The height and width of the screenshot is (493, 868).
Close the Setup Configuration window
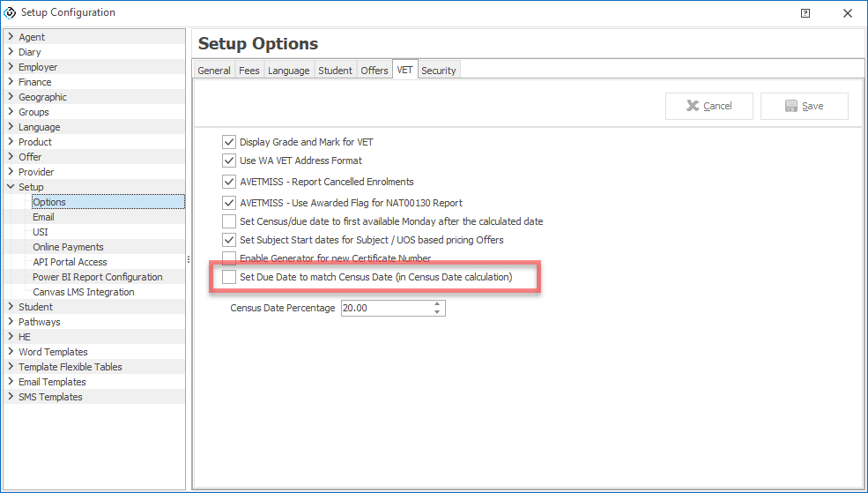(x=847, y=13)
